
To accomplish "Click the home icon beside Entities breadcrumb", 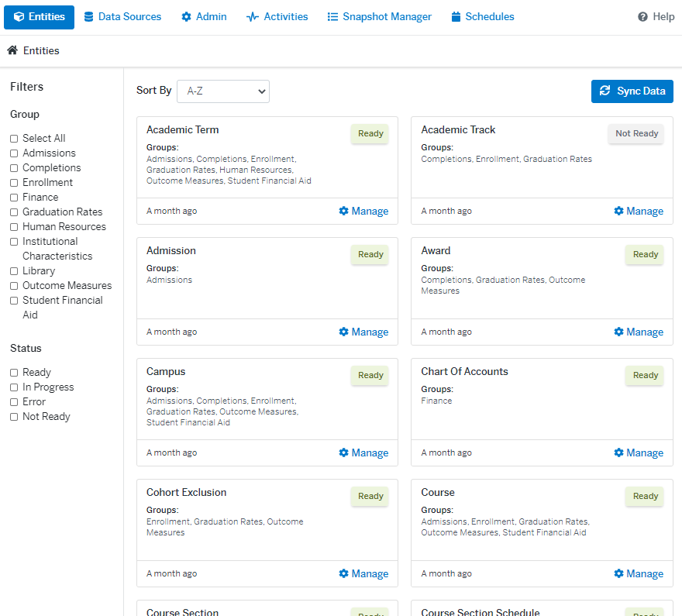I will (x=12, y=50).
